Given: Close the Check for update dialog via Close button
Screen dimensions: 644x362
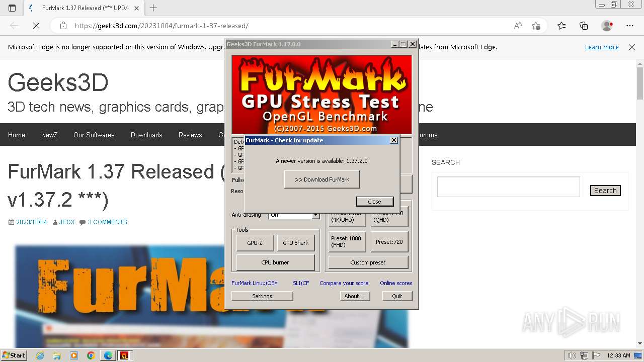Looking at the screenshot, I should pos(375,202).
